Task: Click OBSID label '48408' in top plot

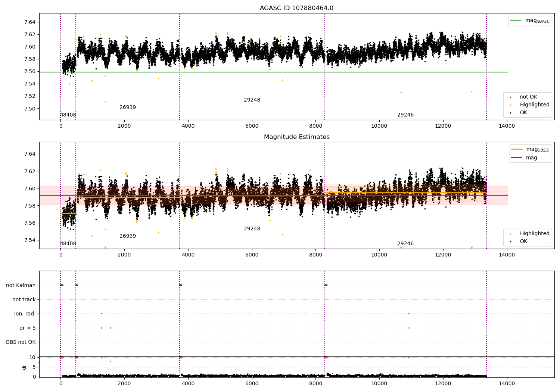Action: (68, 115)
